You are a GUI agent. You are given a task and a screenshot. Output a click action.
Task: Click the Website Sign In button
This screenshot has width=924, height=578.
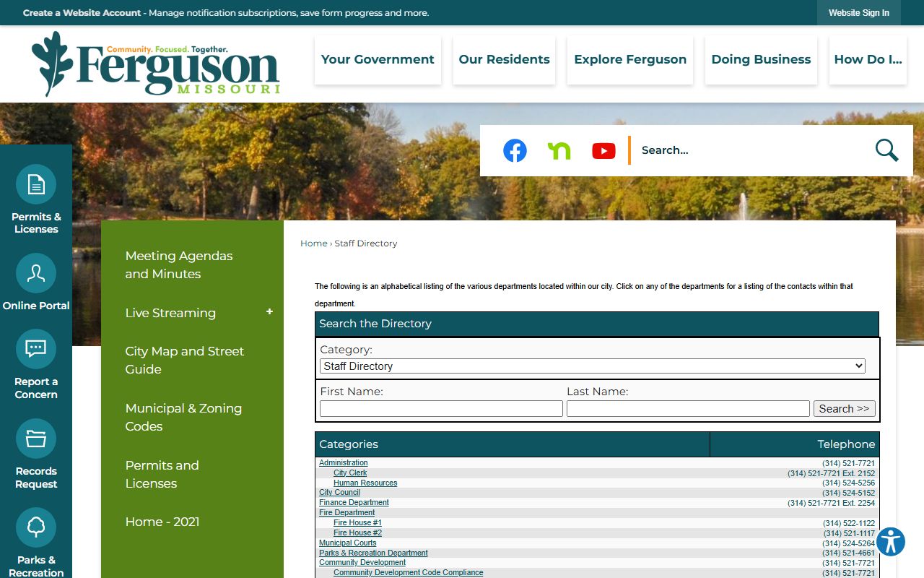[x=859, y=13]
